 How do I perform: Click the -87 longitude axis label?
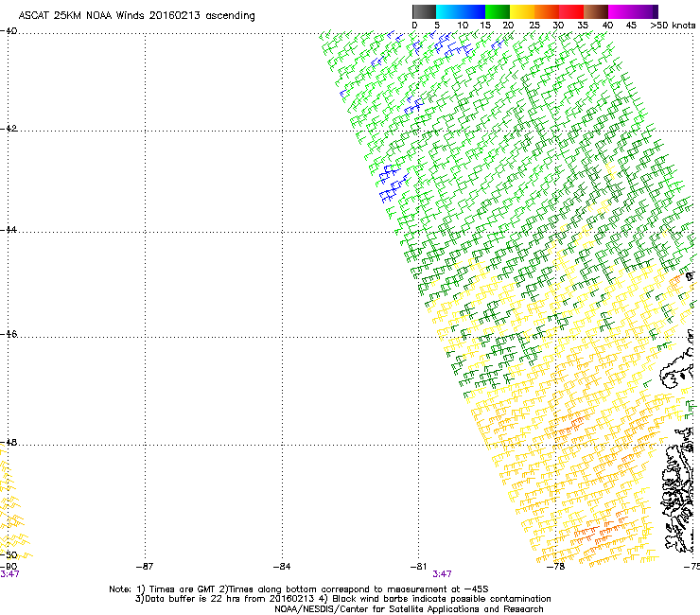click(x=145, y=567)
